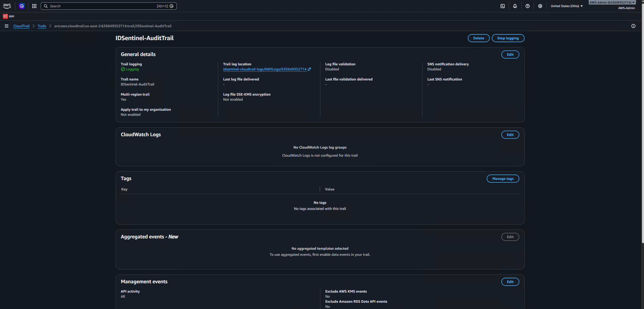The image size is (644, 309).
Task: Click the Delete trail button
Action: click(x=479, y=38)
